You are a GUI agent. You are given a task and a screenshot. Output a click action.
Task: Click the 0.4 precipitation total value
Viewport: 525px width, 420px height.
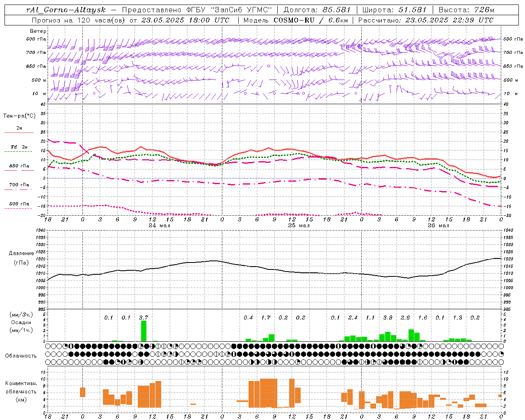coord(248,317)
